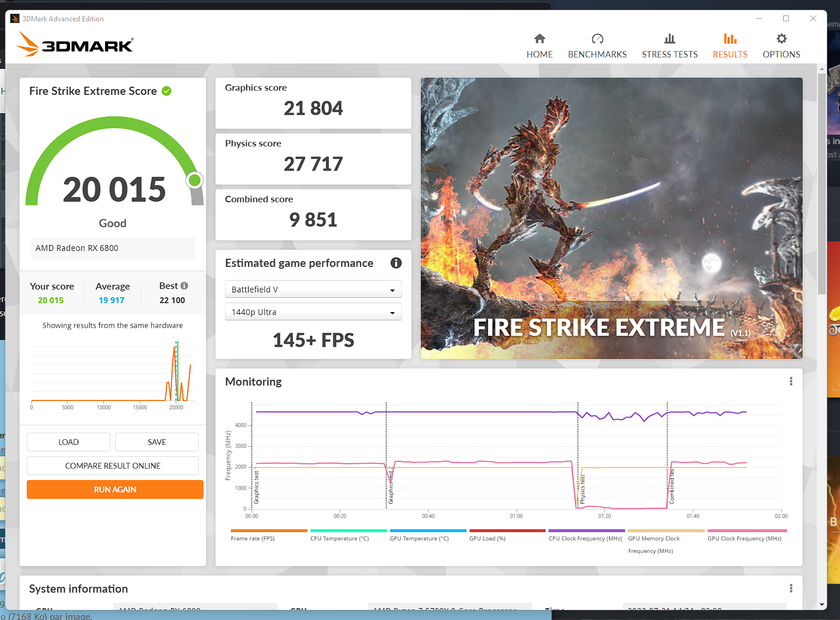Click the Combined score value 9 851
840x620 pixels.
tap(313, 220)
